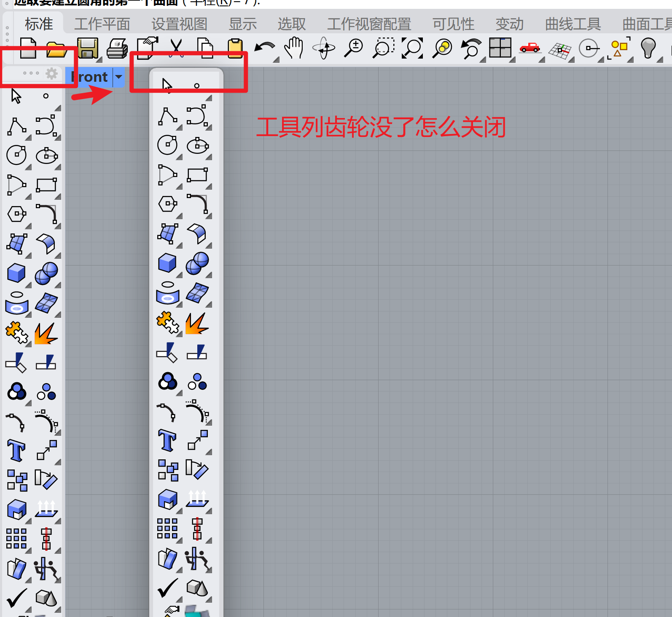Image resolution: width=672 pixels, height=617 pixels.
Task: Click the Front viewport title
Action: click(x=89, y=77)
